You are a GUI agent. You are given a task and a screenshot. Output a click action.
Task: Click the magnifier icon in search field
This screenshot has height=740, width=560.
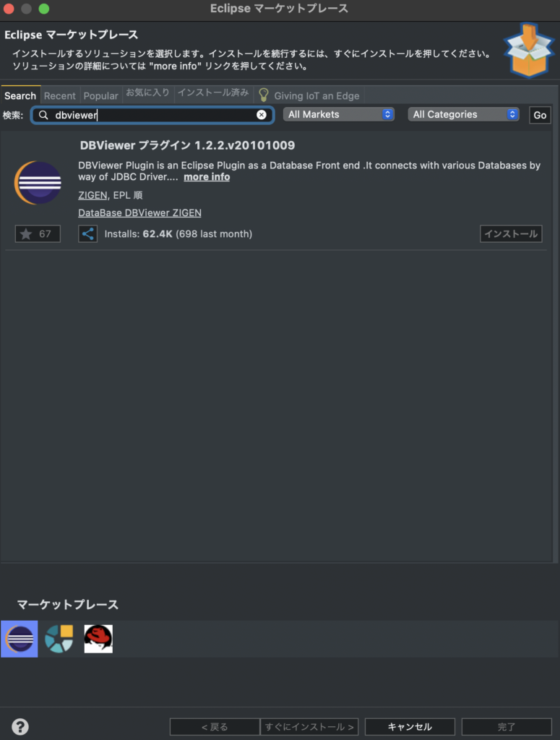(43, 115)
